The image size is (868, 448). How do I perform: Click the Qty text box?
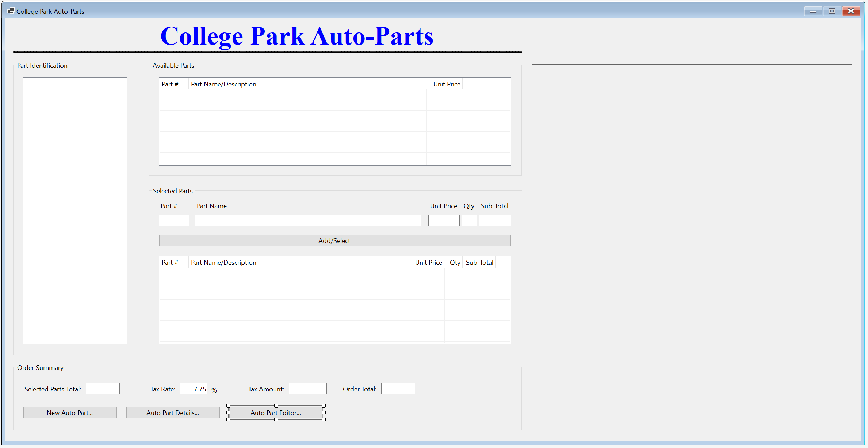click(x=469, y=220)
